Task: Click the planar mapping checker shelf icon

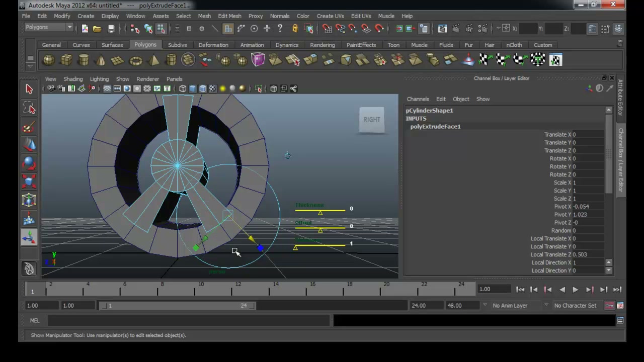Action: (x=485, y=60)
